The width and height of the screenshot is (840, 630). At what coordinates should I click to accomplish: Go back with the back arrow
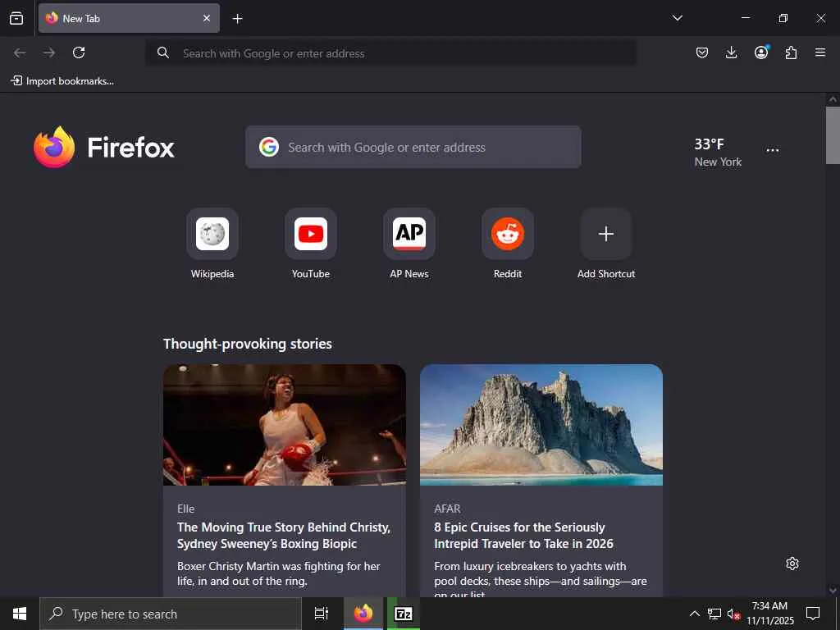(20, 52)
